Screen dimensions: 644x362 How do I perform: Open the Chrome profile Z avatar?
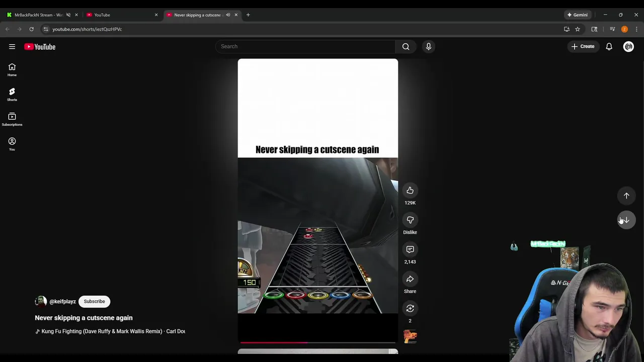[x=624, y=29]
